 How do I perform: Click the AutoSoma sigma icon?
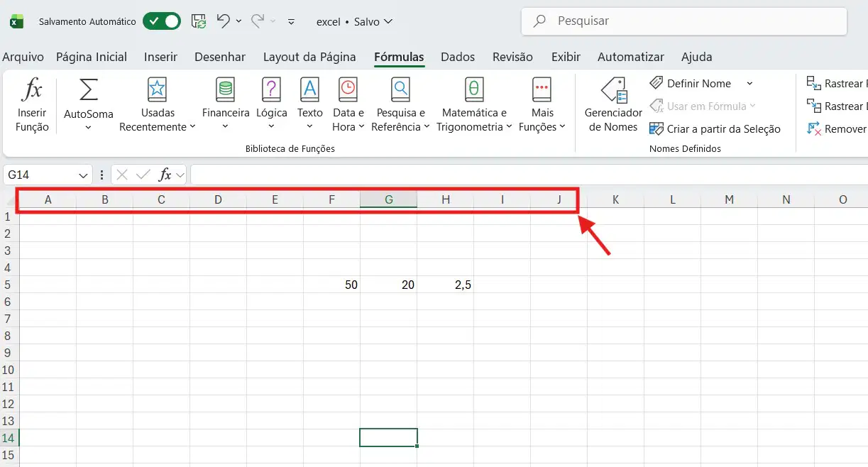(88, 90)
